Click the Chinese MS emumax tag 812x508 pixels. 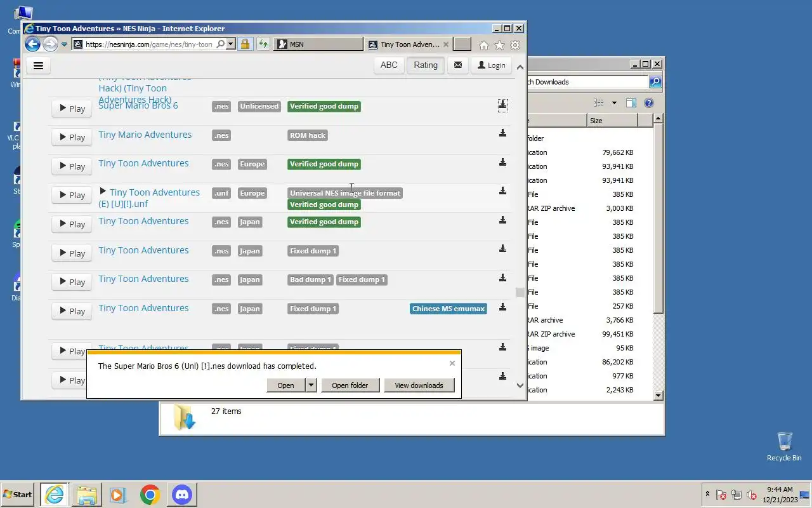449,309
